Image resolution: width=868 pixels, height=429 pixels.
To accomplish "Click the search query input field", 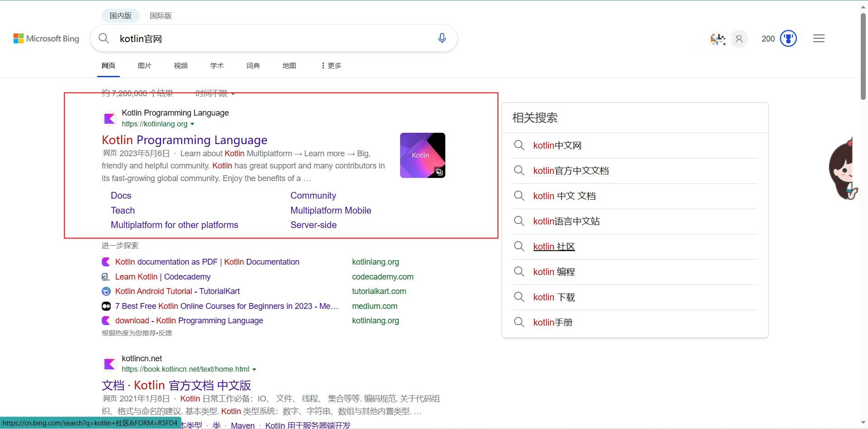I will click(274, 39).
